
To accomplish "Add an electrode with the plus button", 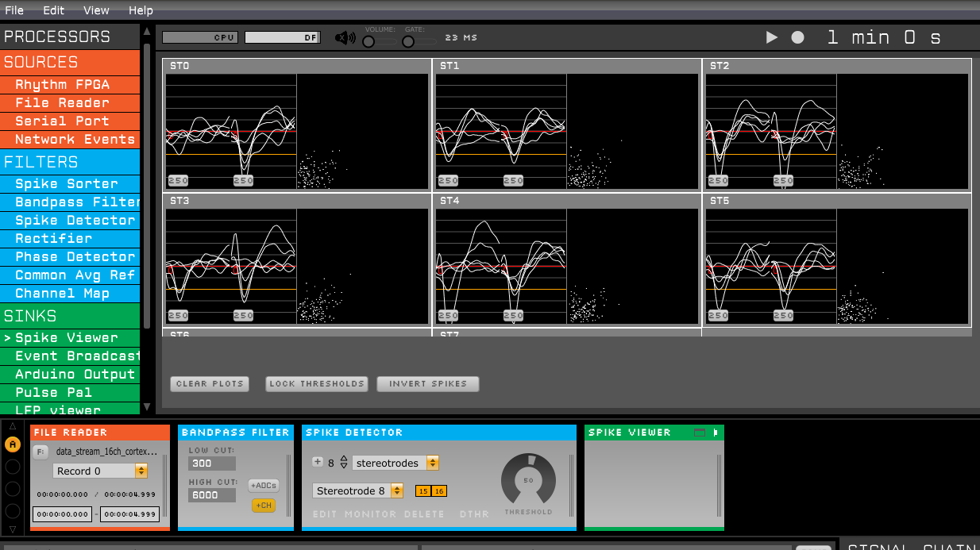I will tap(318, 462).
